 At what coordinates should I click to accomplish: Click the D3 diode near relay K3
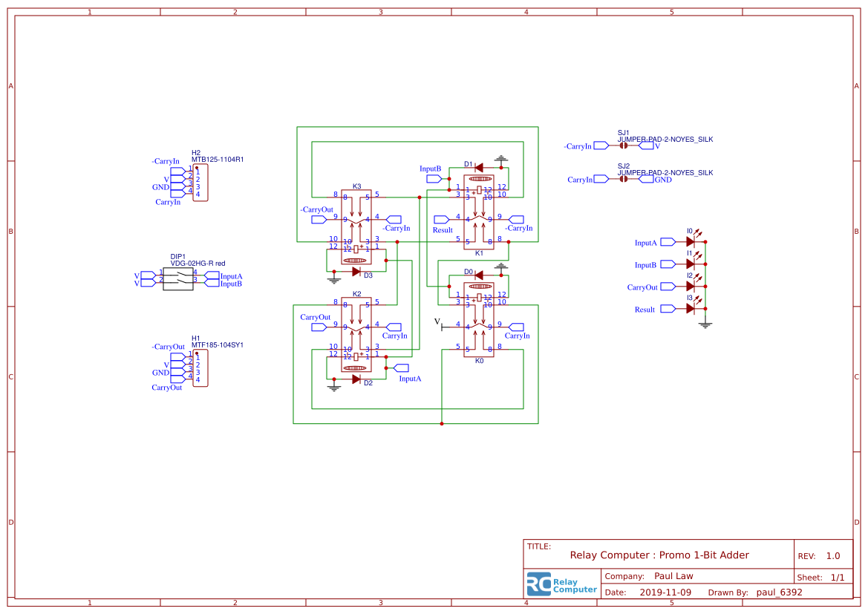(355, 272)
